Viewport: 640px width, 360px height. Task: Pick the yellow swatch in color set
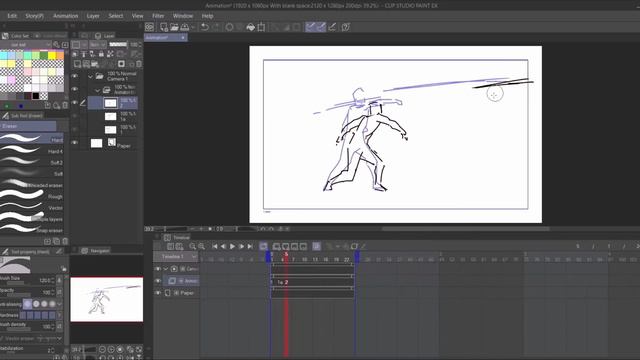click(x=52, y=55)
